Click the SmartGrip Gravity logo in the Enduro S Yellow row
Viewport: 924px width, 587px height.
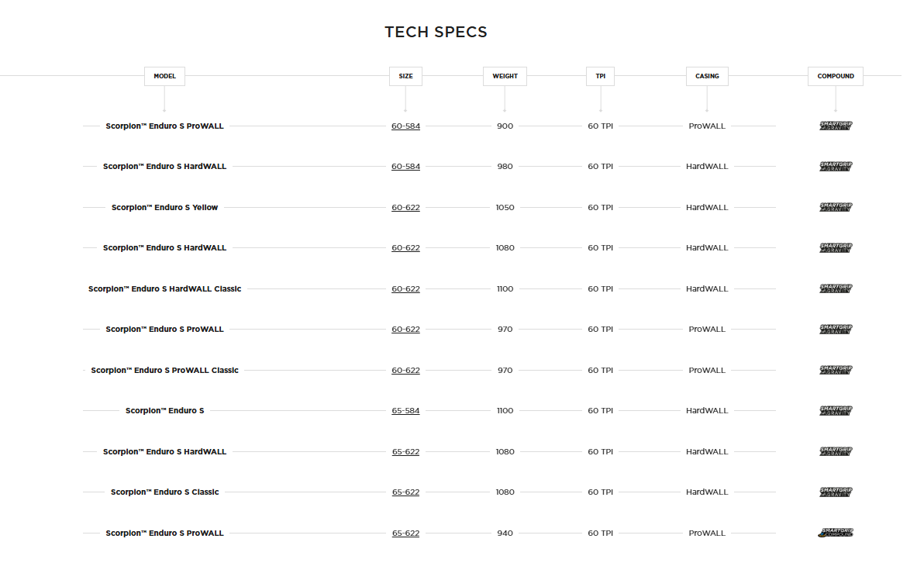click(x=836, y=207)
